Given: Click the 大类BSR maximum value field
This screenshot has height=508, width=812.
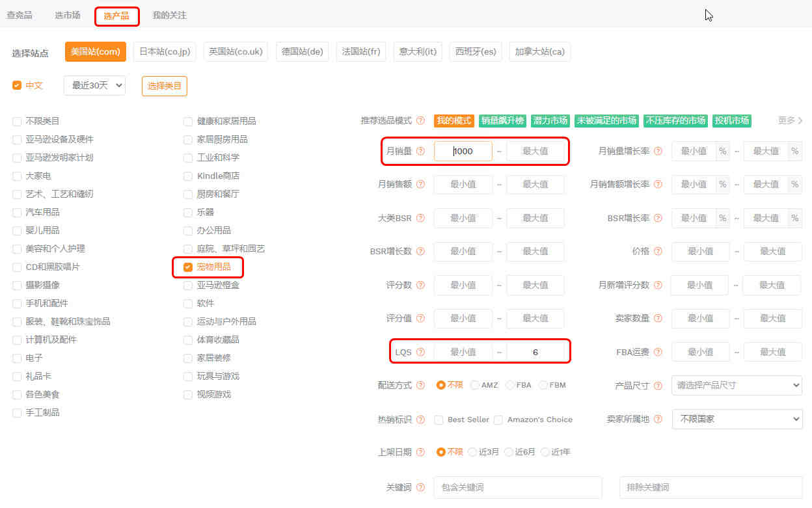Looking at the screenshot, I should [x=535, y=218].
